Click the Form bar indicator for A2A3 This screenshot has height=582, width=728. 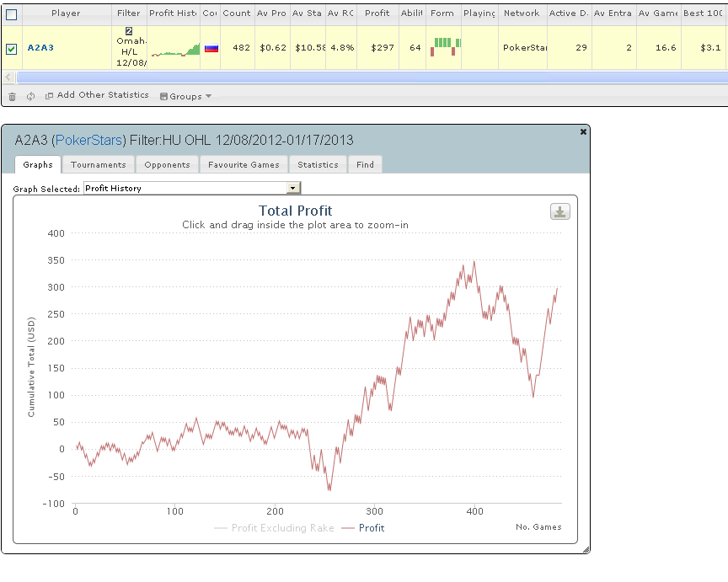pos(445,46)
